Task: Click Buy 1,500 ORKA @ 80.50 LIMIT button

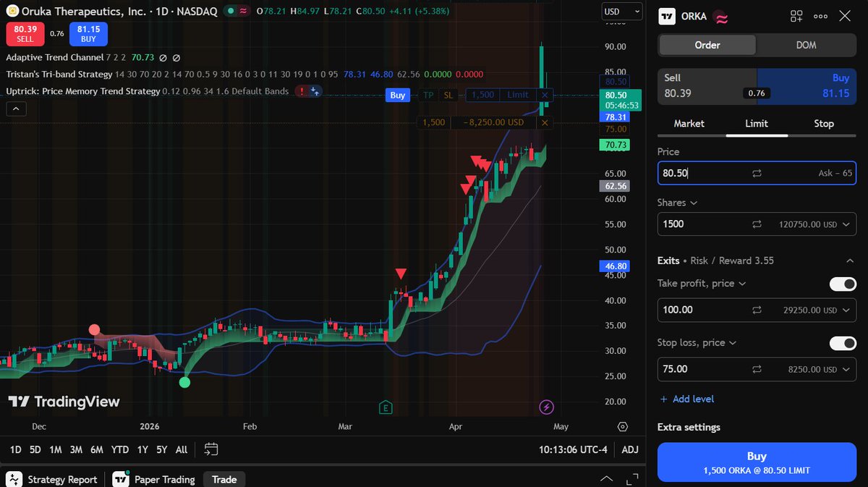Action: (x=757, y=462)
